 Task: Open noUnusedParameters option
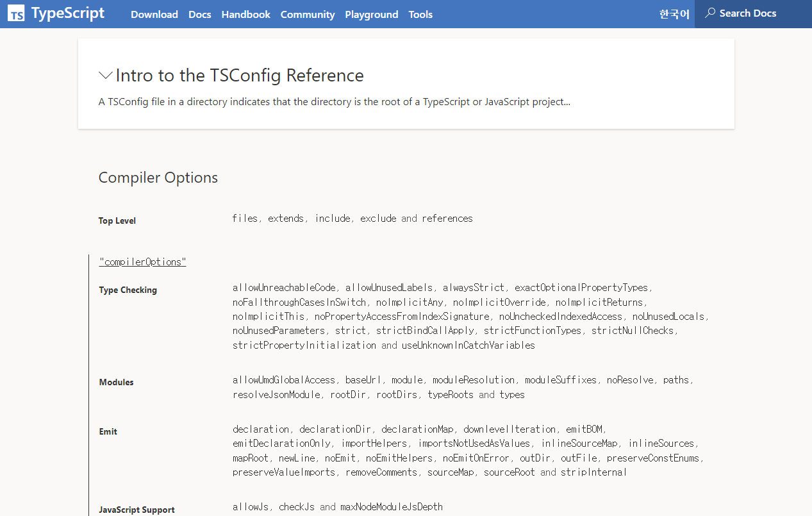[279, 331]
